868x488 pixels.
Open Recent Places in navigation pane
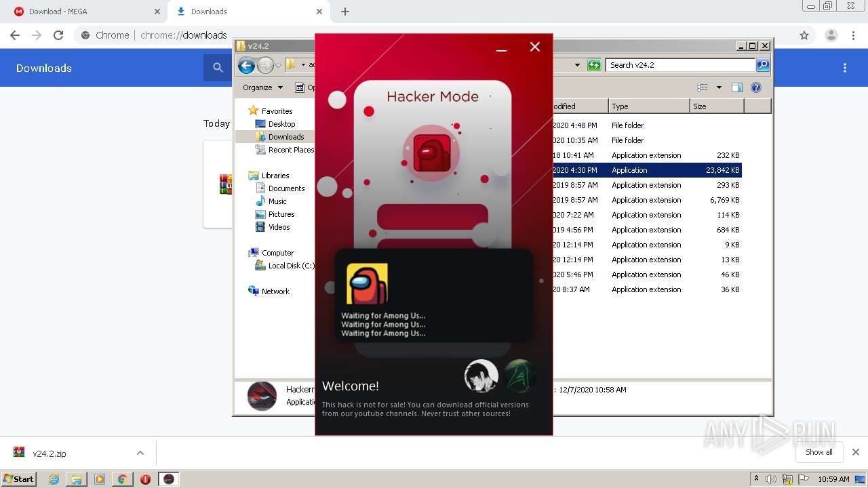coord(290,150)
